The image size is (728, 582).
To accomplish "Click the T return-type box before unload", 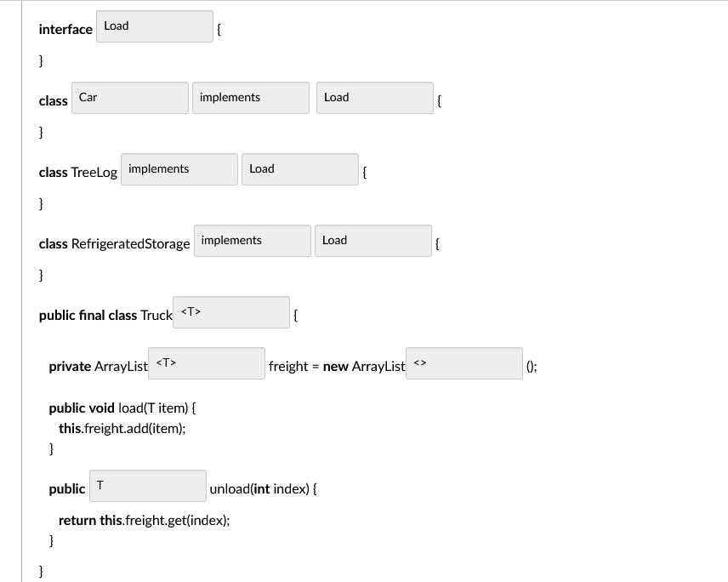I will tap(147, 485).
